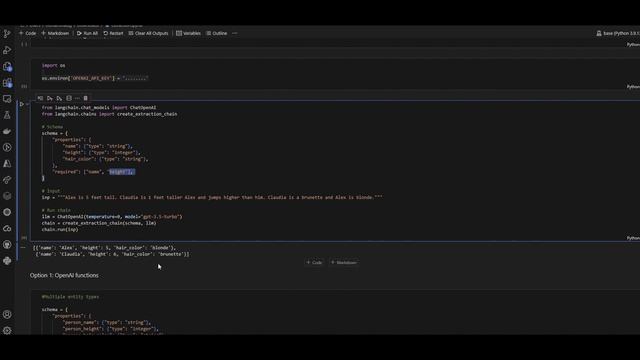Insert Code cell below the output

314,262
